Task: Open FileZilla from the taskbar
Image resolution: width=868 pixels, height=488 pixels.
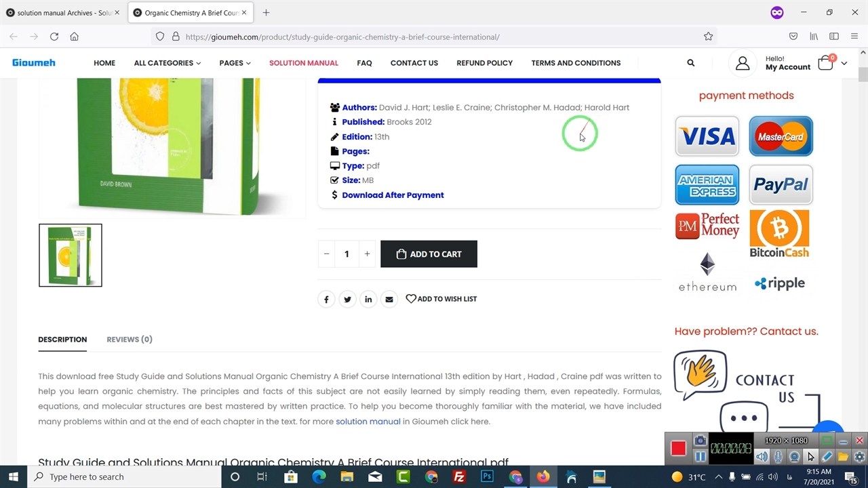Action: pos(459,476)
